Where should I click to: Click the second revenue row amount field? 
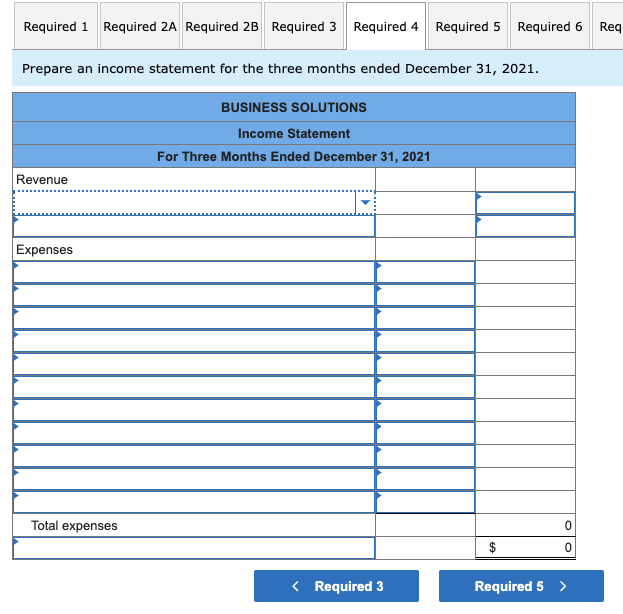coord(525,226)
